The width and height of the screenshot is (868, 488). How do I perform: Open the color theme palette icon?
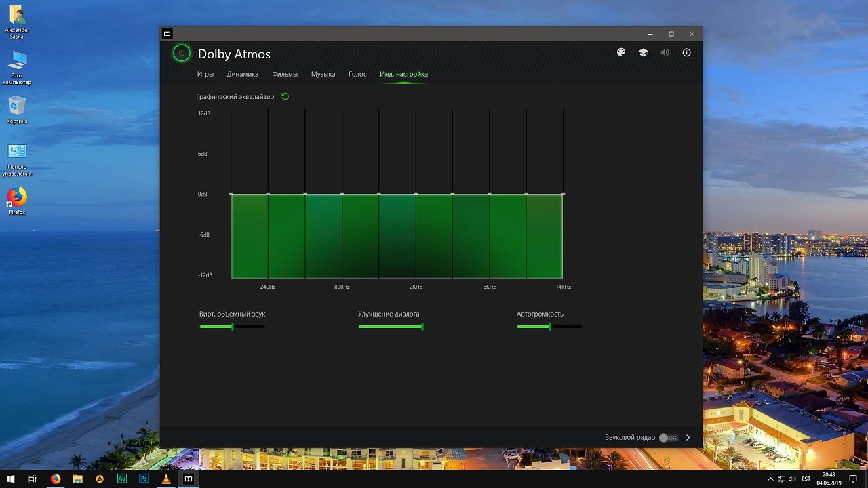click(x=620, y=53)
